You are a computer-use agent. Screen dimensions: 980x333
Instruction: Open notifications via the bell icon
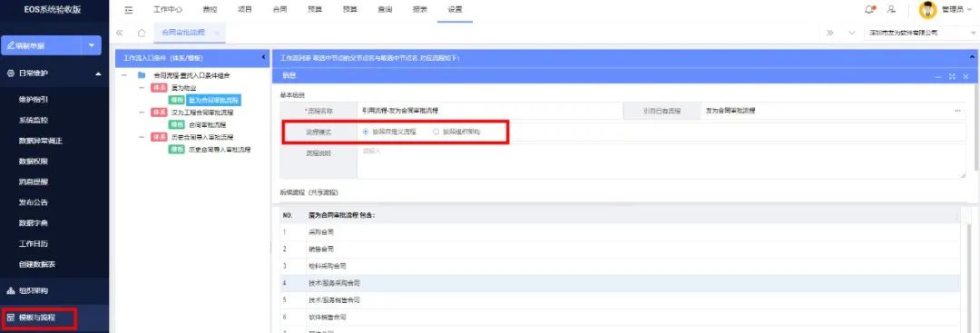(x=869, y=9)
